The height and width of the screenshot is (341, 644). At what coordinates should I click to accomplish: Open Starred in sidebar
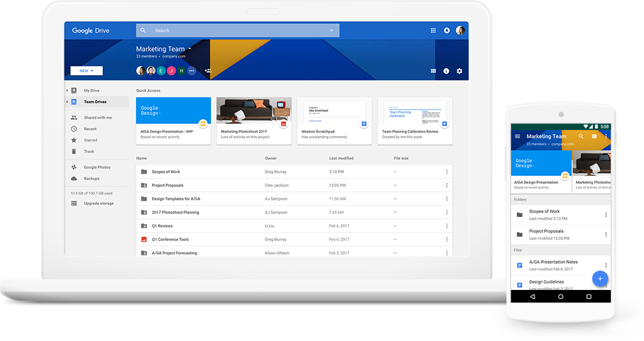coord(90,140)
